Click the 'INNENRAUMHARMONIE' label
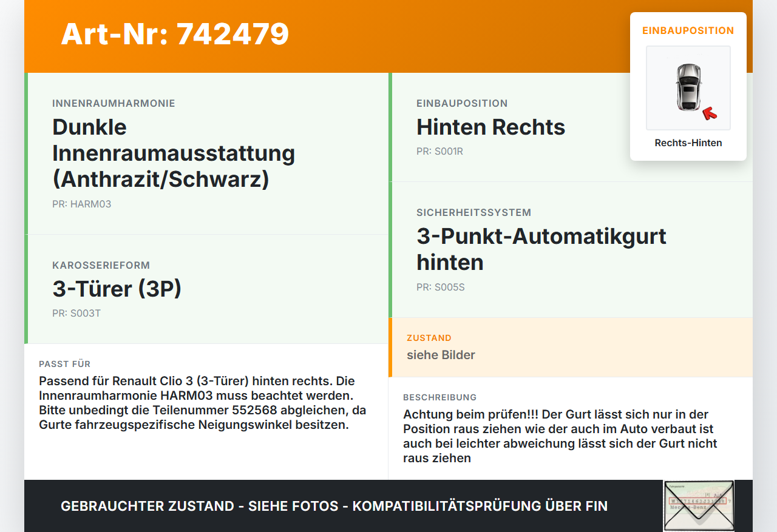777x532 pixels. click(x=114, y=103)
